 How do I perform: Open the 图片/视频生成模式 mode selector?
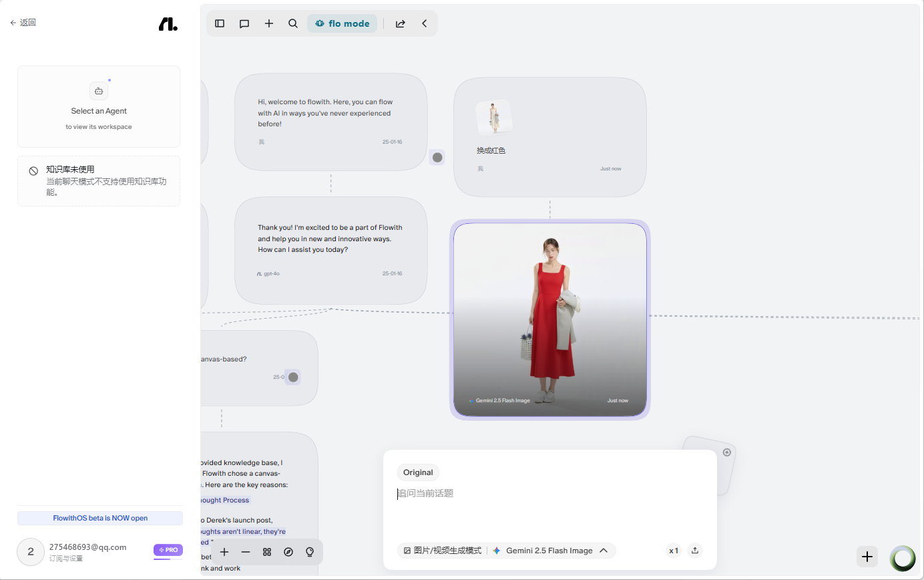442,551
